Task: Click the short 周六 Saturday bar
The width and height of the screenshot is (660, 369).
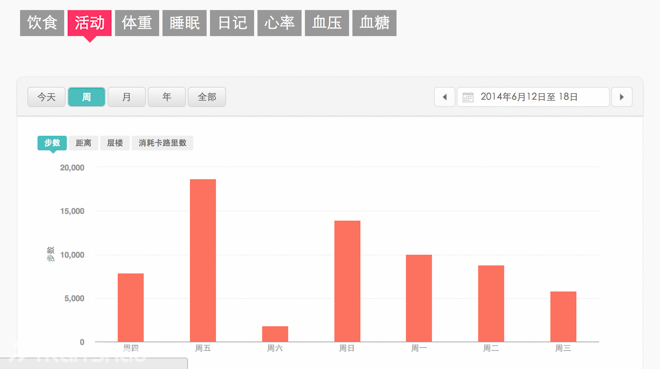Action: click(x=275, y=334)
